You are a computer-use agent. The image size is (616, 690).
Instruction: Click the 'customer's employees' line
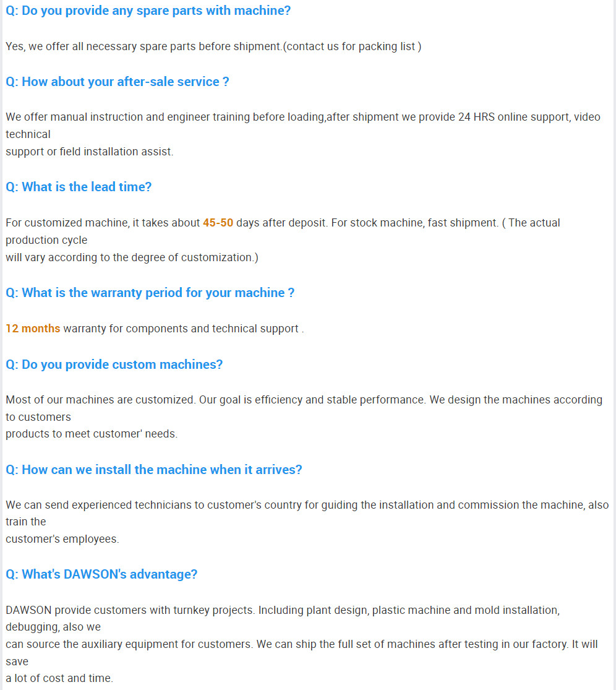point(62,539)
